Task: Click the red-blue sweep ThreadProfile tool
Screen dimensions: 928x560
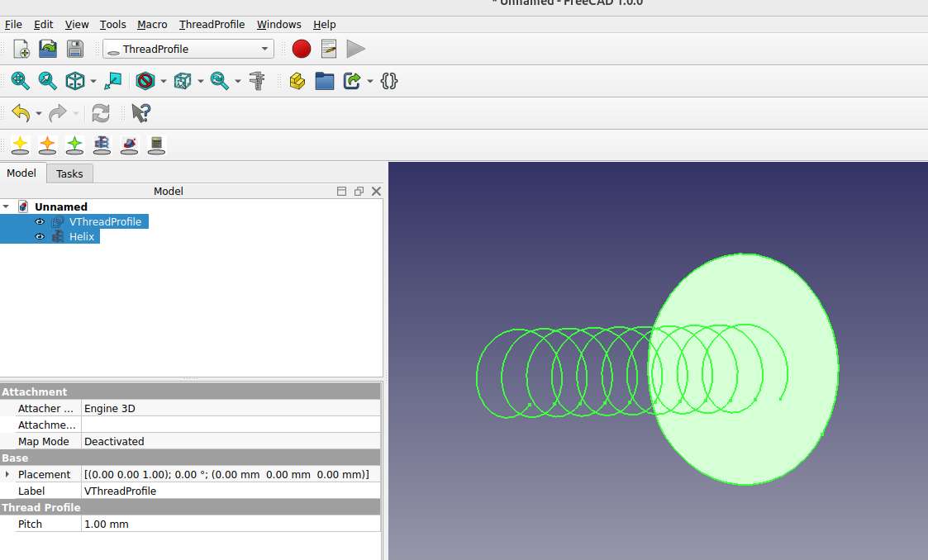Action: click(x=129, y=145)
